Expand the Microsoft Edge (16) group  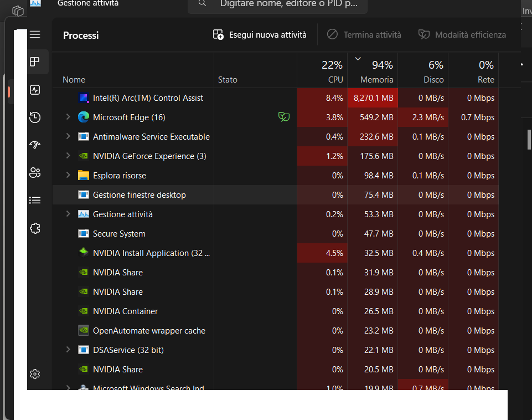[68, 117]
